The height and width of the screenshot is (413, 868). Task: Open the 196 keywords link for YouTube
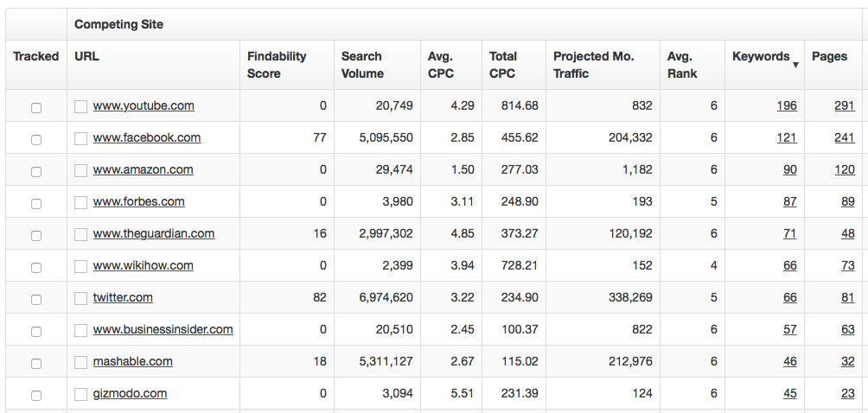786,105
